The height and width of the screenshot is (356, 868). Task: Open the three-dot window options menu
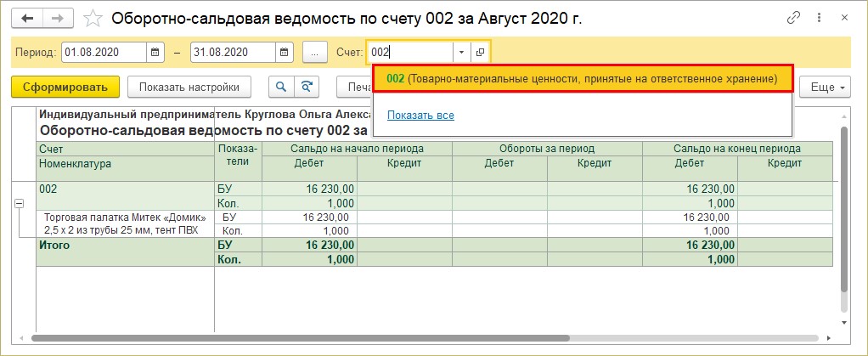[820, 18]
